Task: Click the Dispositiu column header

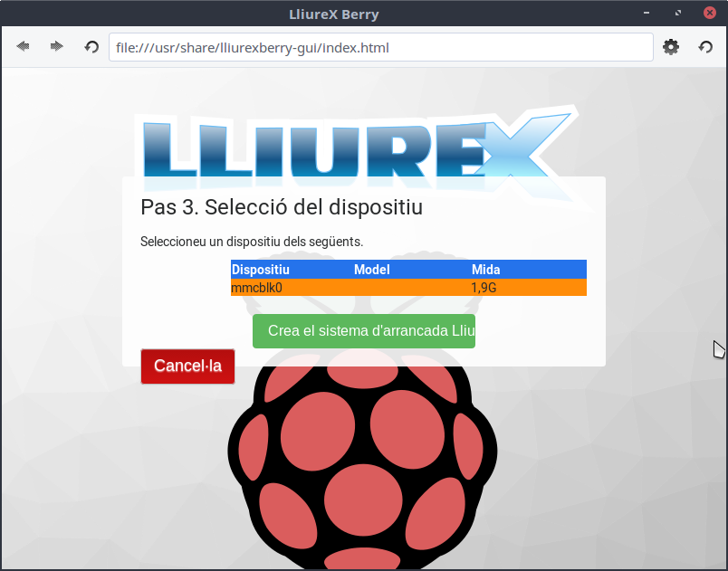Action: point(261,269)
